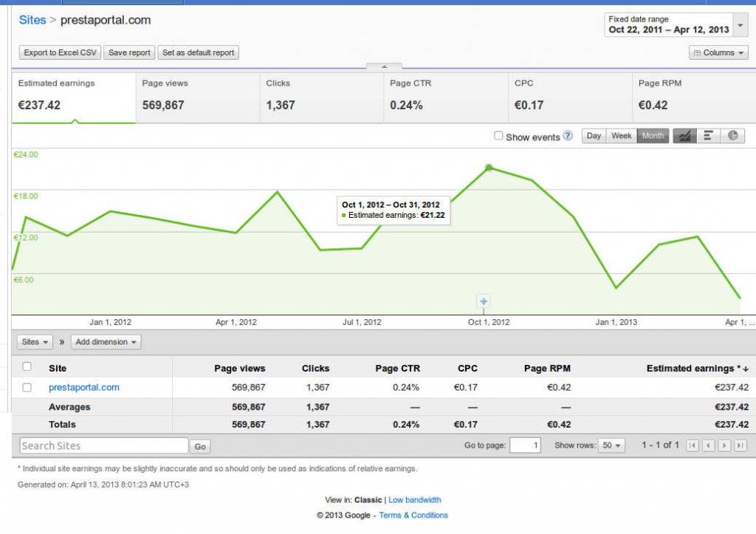The width and height of the screenshot is (756, 534).
Task: Check the select-all checkbox in table header
Action: coord(27,367)
